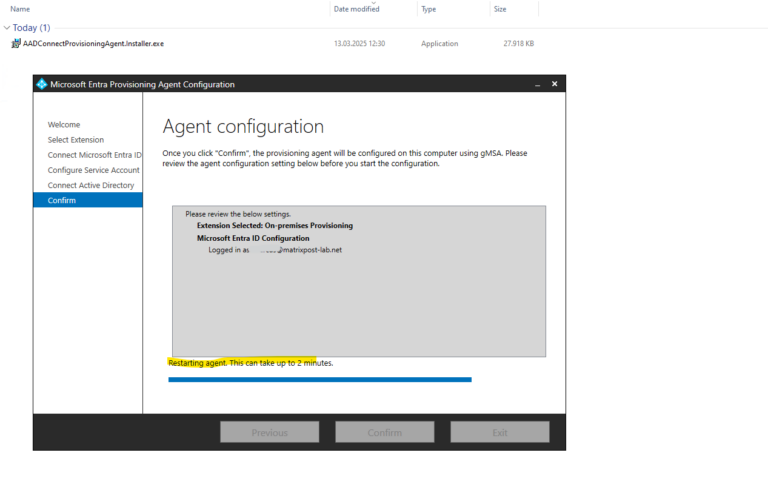Click the AADConnectProvisioningAgent installer file icon
The image size is (768, 484).
(16, 44)
